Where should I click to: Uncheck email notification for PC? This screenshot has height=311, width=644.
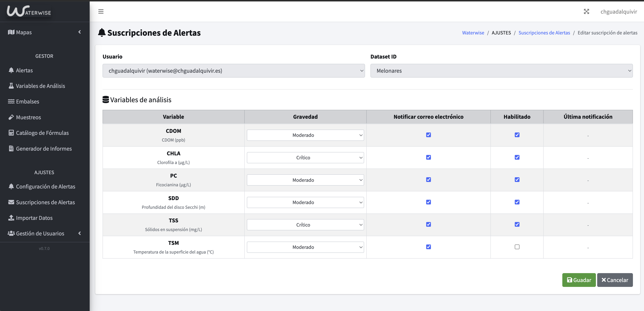click(x=428, y=179)
